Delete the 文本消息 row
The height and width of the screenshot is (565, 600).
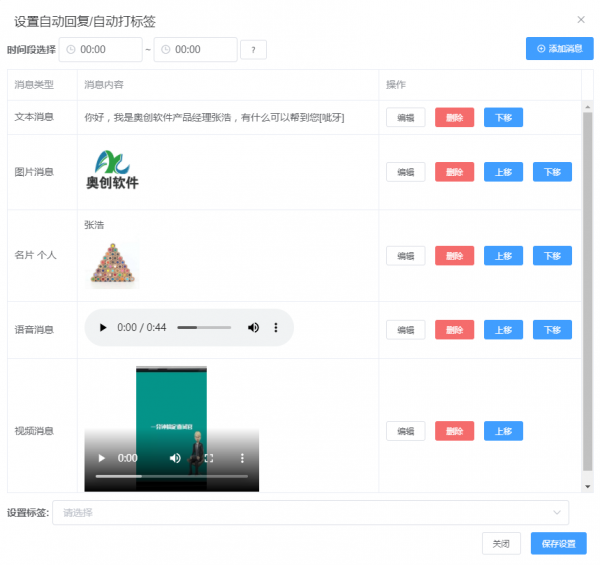(x=454, y=117)
